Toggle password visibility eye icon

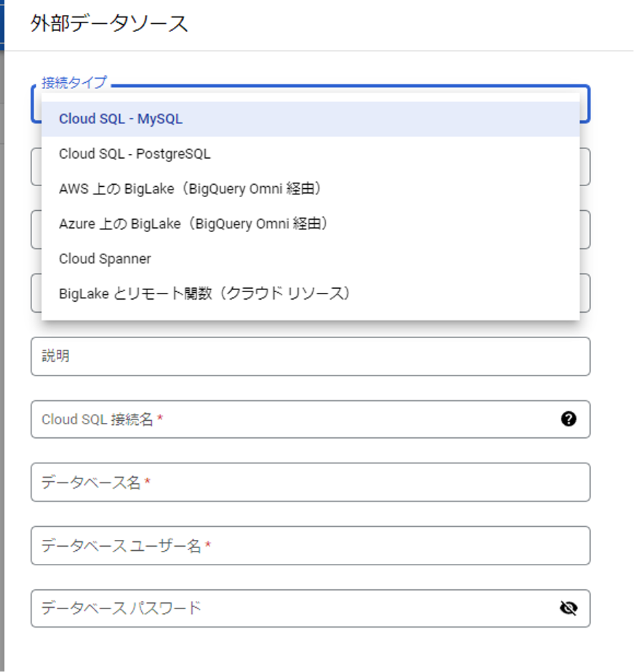[568, 608]
